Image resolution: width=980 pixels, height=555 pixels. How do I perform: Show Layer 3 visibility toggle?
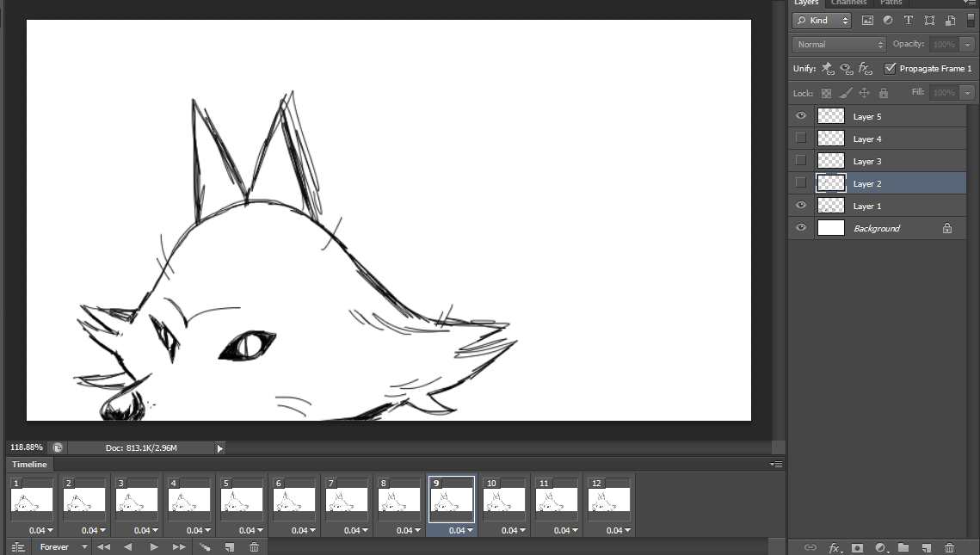click(x=801, y=161)
